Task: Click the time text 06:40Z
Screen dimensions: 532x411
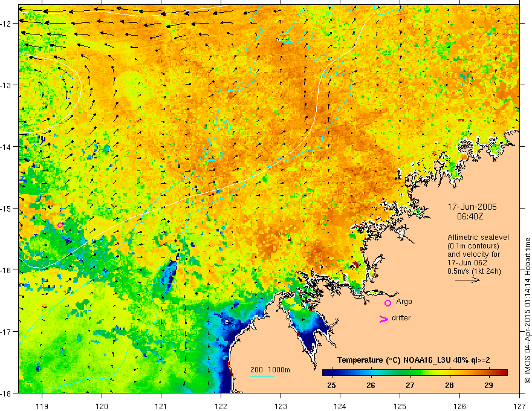Action: [x=470, y=216]
